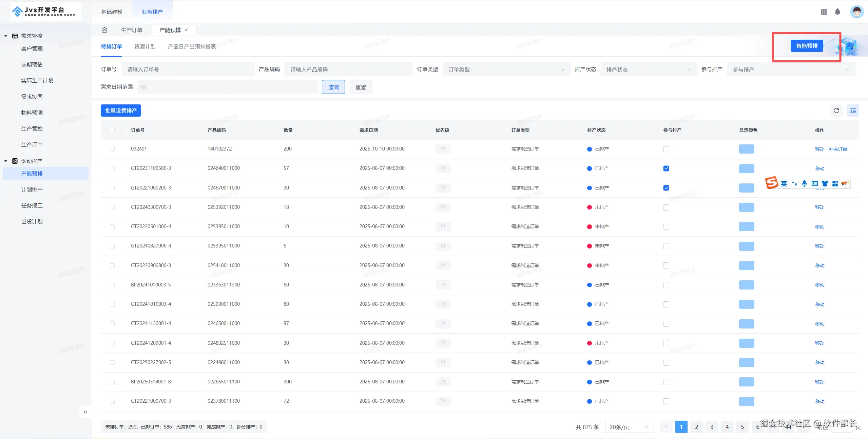Check 参与排产 box for order 092401
The image size is (868, 439).
(x=666, y=149)
